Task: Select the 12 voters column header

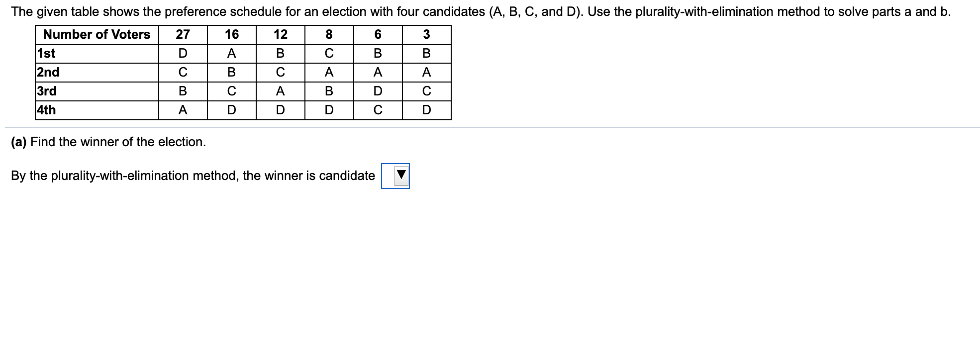Action: pos(281,35)
